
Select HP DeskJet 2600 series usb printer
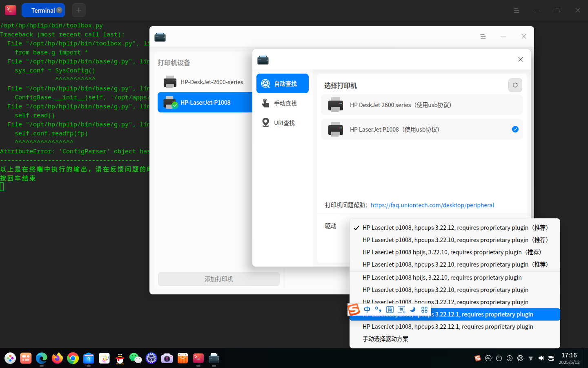[x=422, y=105]
